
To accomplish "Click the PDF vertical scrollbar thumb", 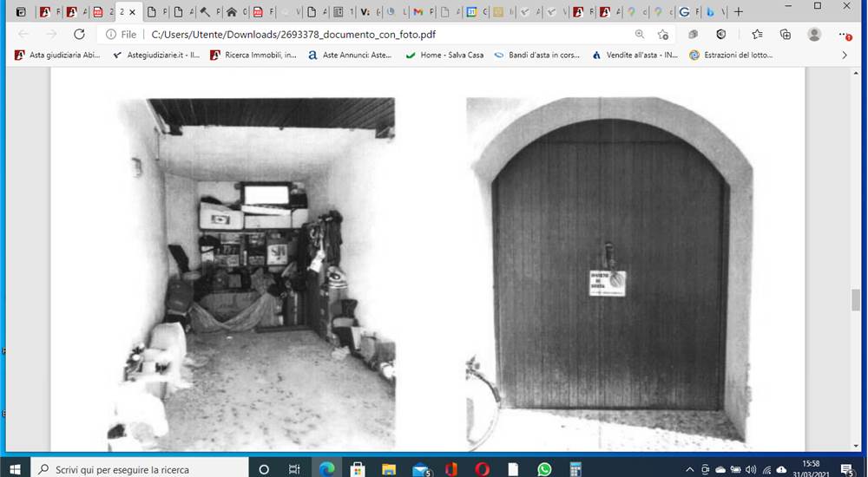I will point(856,300).
